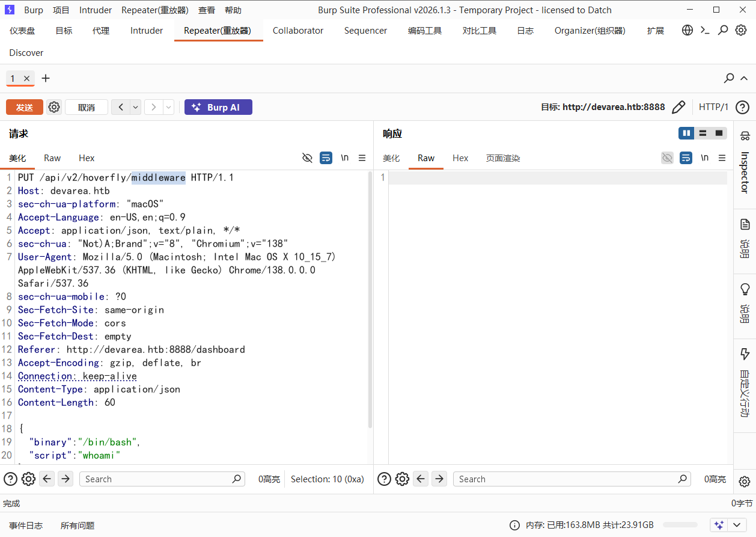Switch to the Sequencer tab
The image size is (756, 537).
pyautogui.click(x=365, y=31)
